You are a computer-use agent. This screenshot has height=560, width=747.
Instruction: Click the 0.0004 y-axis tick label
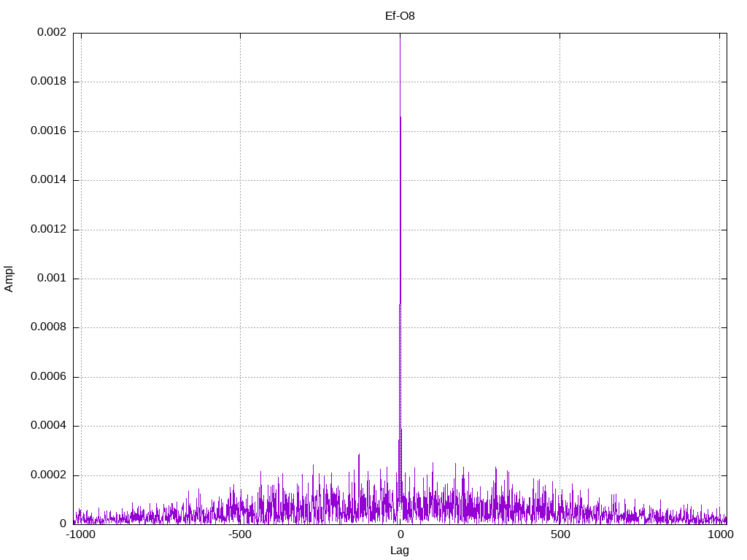pyautogui.click(x=48, y=426)
